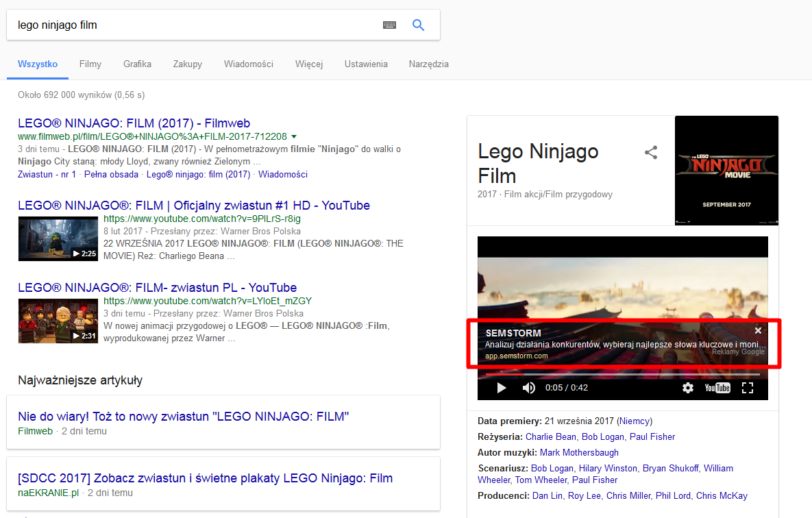Click the video progress bar

622,374
